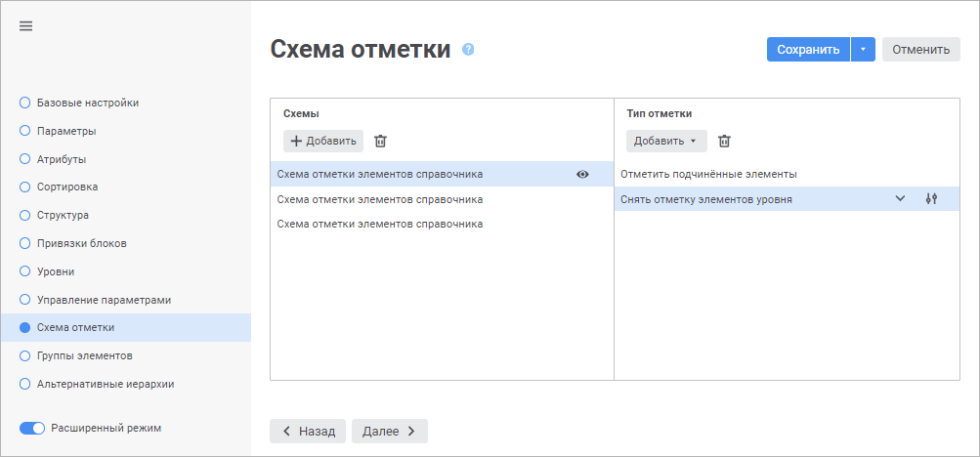This screenshot has width=980, height=457.
Task: Proceed with the Далее button
Action: coord(389,431)
